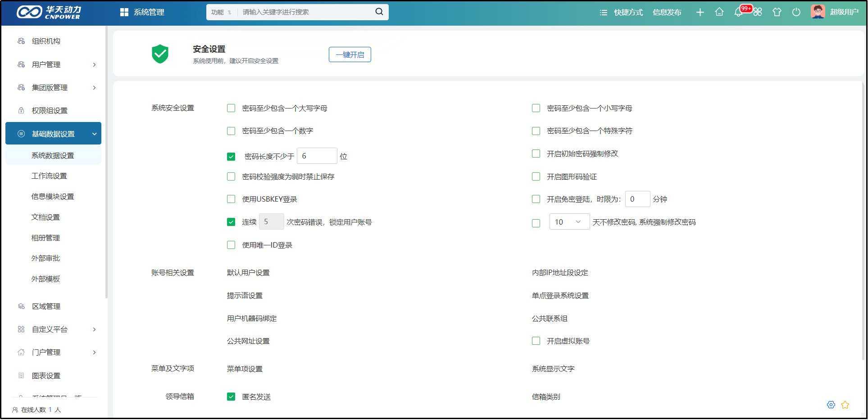
Task: Check 开启图形码验证 option
Action: [536, 176]
